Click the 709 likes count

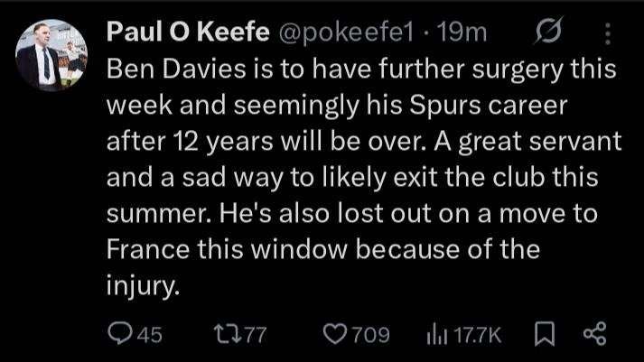coord(369,335)
